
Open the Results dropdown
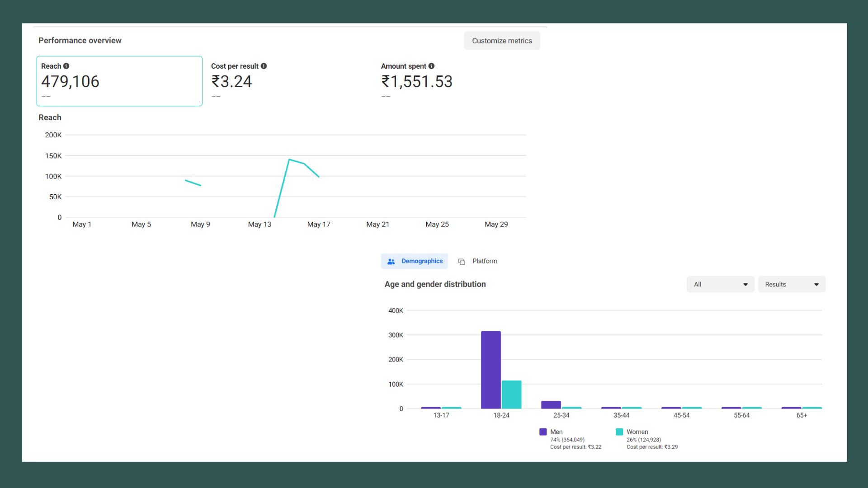point(792,284)
